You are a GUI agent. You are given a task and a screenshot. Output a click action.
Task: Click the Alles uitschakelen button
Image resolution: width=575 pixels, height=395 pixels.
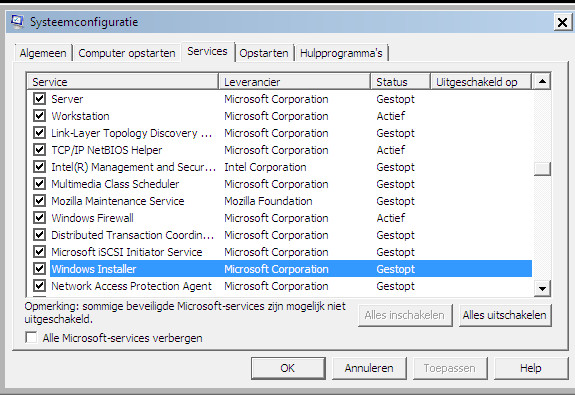point(505,315)
